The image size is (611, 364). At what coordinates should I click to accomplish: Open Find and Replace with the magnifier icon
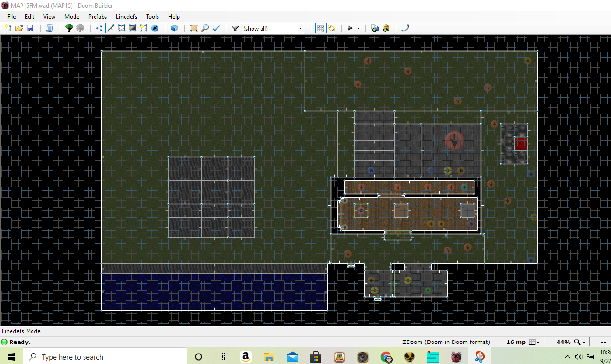(x=205, y=28)
